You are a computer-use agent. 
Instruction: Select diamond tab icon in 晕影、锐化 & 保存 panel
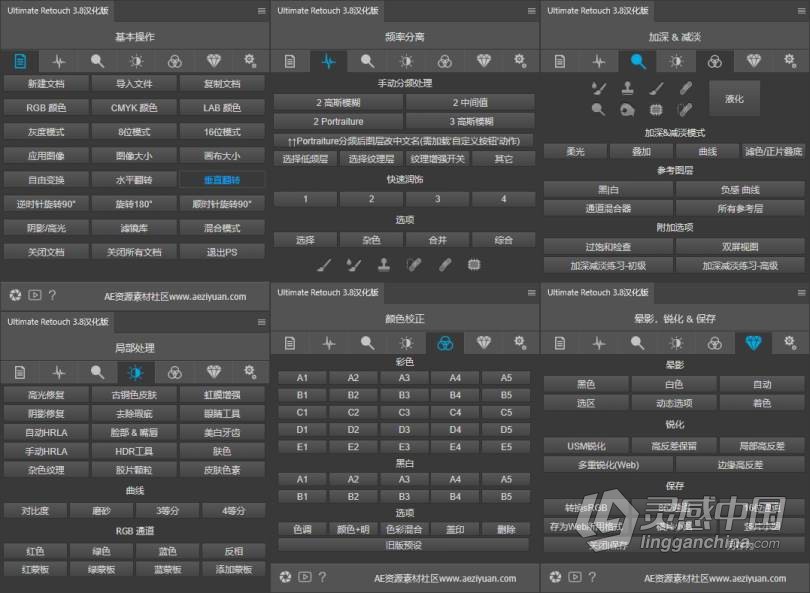[754, 342]
